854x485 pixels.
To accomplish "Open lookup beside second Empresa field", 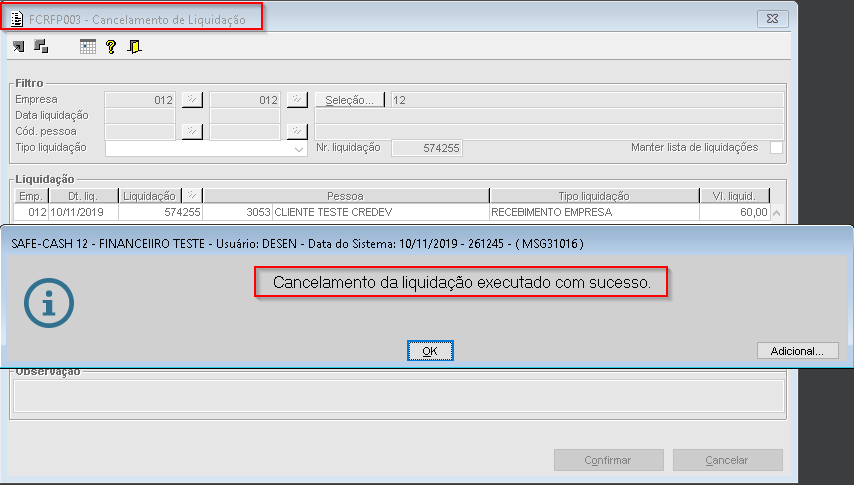I will point(297,100).
